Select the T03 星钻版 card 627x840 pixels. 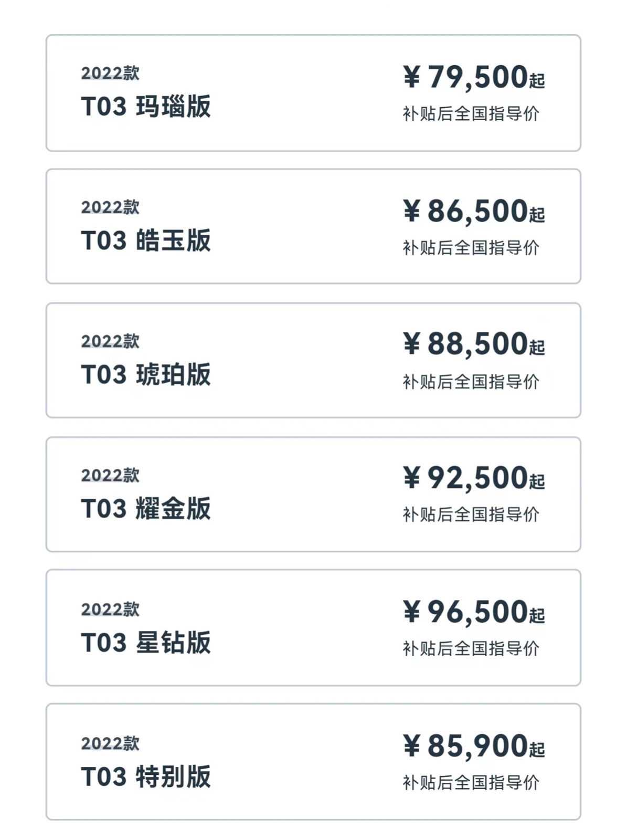point(313,627)
